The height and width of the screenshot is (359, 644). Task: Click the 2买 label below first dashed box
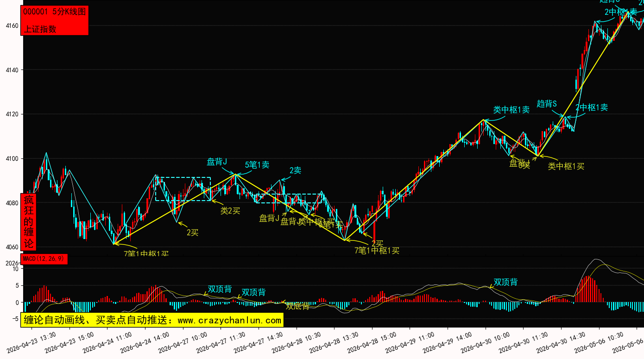(x=193, y=233)
